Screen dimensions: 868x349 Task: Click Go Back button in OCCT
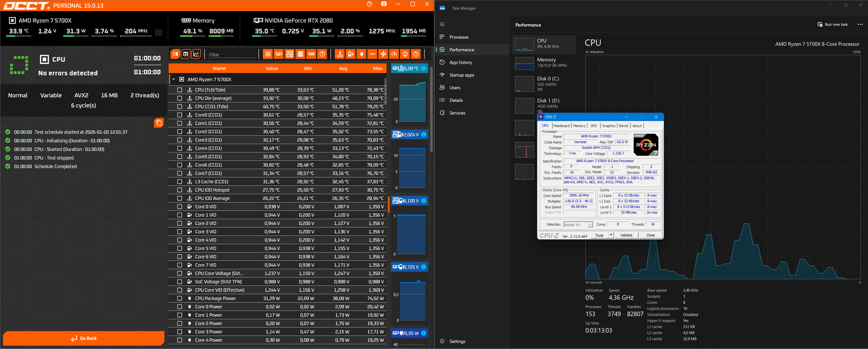tap(84, 338)
